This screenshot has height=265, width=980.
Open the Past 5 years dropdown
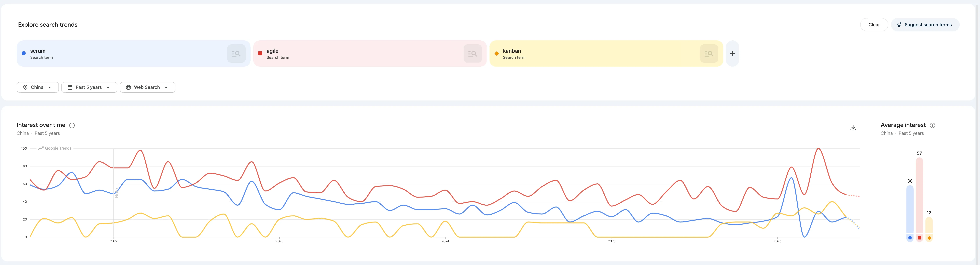point(89,88)
